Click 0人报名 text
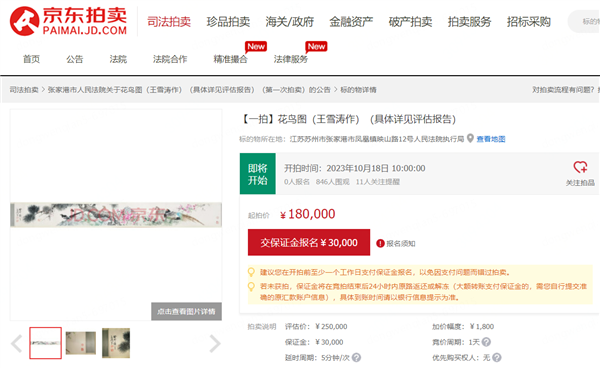The height and width of the screenshot is (368, 600). [x=297, y=182]
